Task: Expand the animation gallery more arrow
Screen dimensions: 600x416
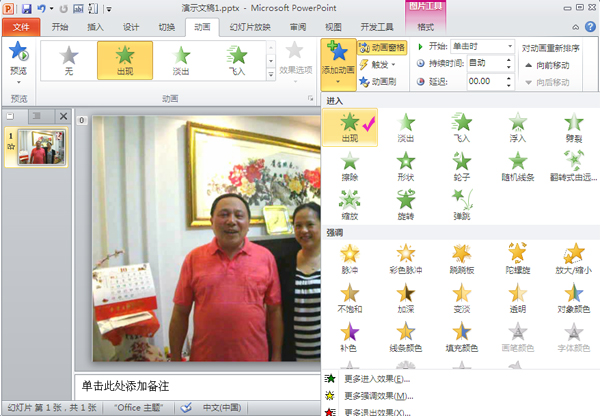Action: 271,74
